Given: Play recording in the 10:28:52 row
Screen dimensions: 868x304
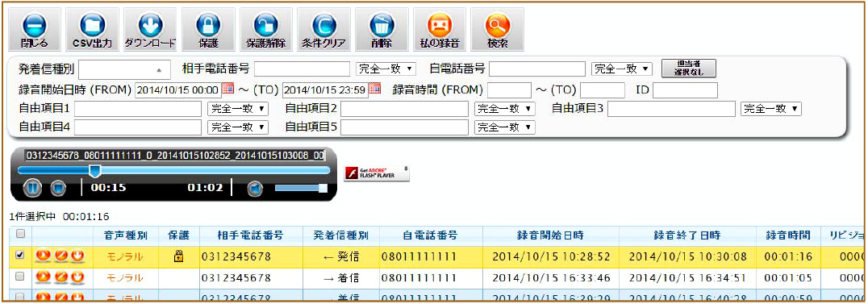Looking at the screenshot, I should coord(43,256).
